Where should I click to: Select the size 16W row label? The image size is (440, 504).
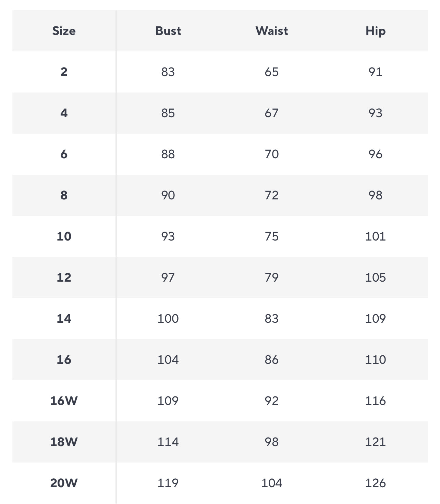[x=64, y=401]
